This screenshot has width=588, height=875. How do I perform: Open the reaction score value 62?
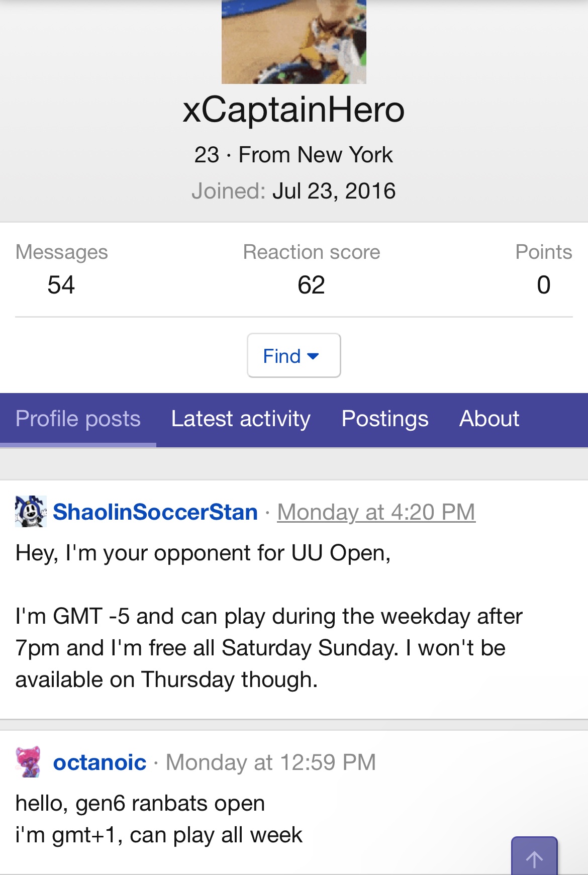pos(311,285)
